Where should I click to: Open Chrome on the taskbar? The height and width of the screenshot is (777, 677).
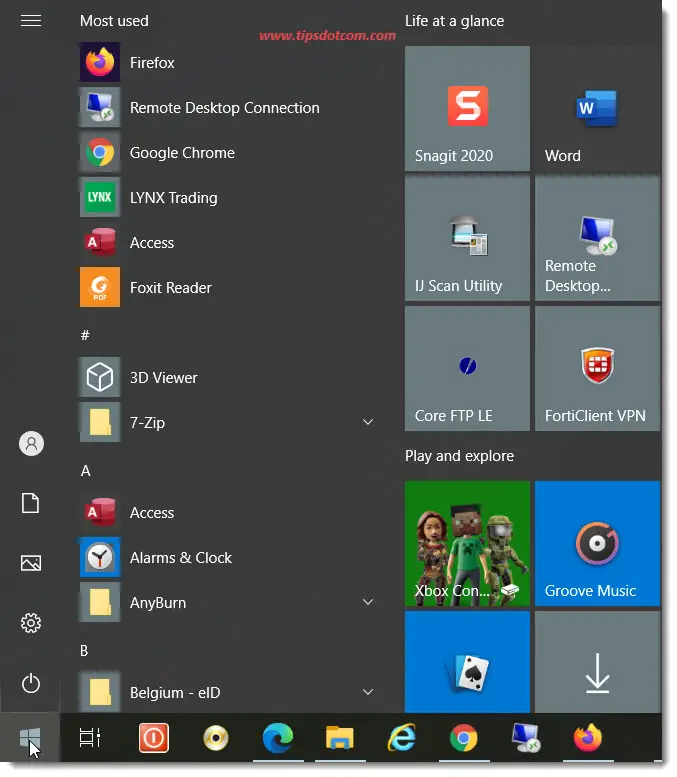click(463, 738)
